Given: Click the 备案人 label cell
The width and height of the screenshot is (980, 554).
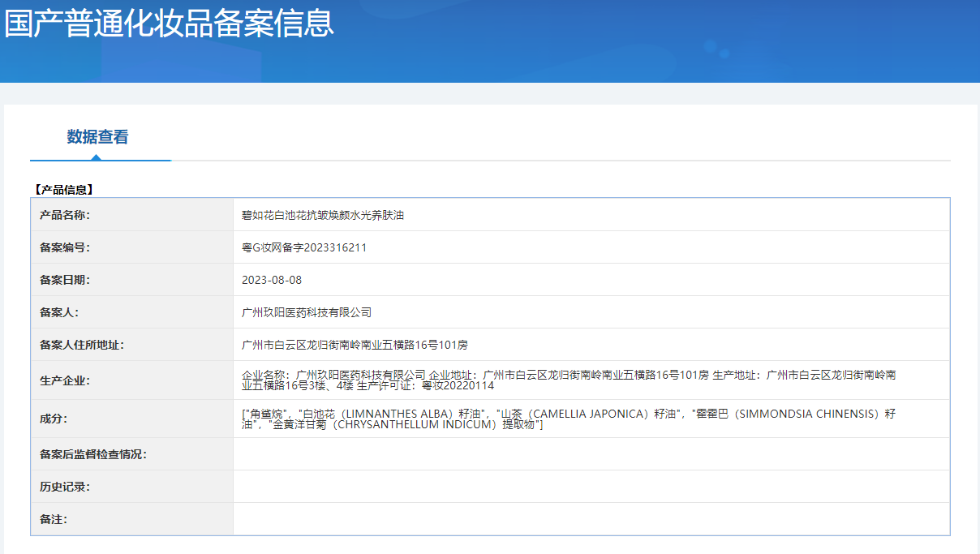Looking at the screenshot, I should 59,312.
